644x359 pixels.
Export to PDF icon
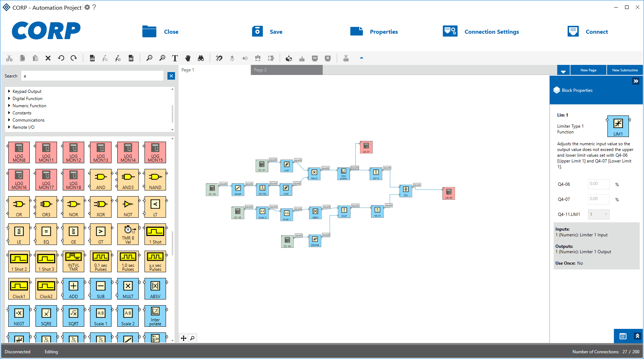92,58
